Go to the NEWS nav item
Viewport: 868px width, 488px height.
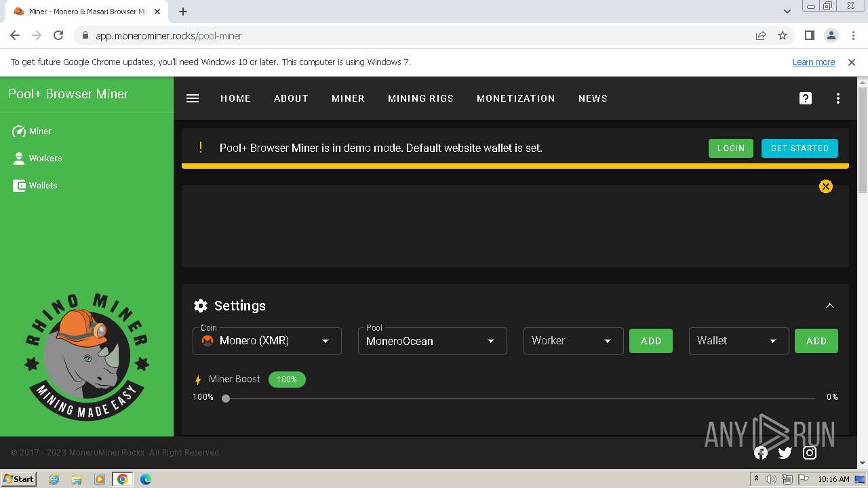[593, 98]
